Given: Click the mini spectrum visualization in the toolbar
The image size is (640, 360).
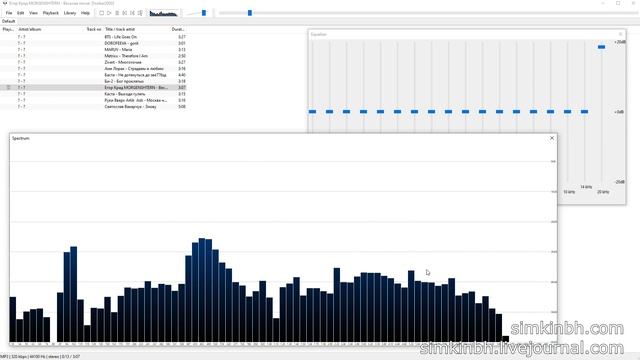Looking at the screenshot, I should [163, 13].
